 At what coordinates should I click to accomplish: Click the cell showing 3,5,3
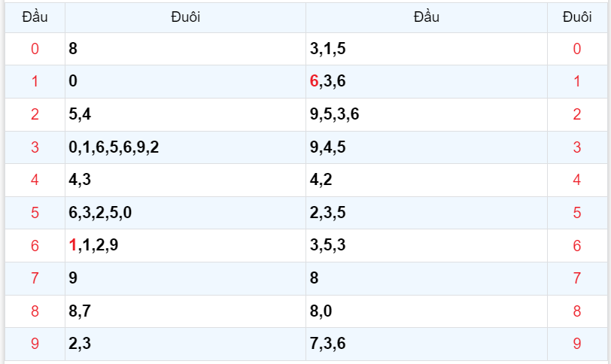(x=327, y=245)
